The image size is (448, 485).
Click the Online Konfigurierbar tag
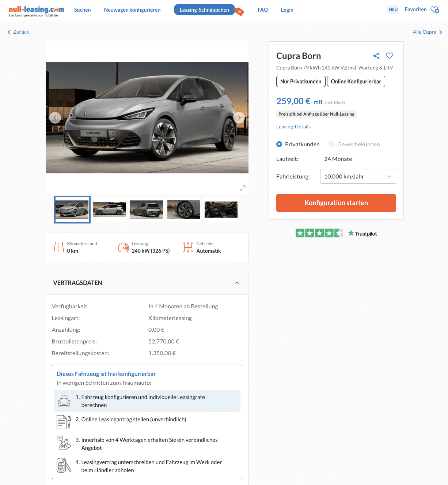click(356, 82)
